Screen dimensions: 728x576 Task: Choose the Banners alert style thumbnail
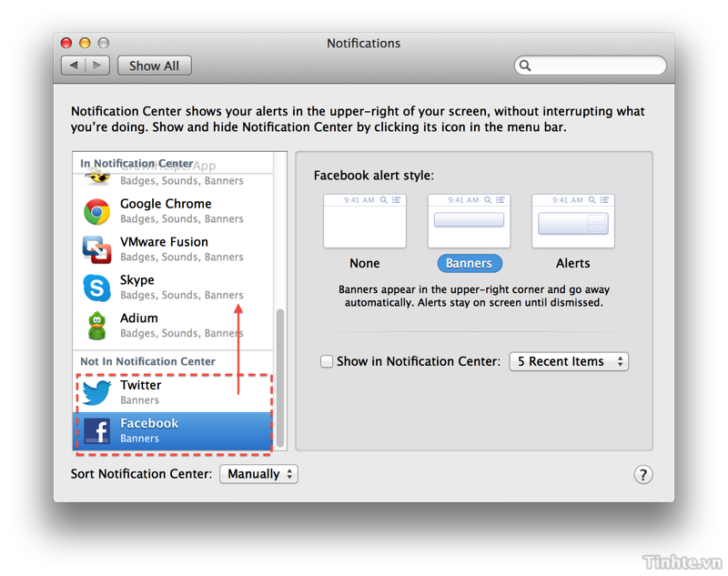[469, 221]
